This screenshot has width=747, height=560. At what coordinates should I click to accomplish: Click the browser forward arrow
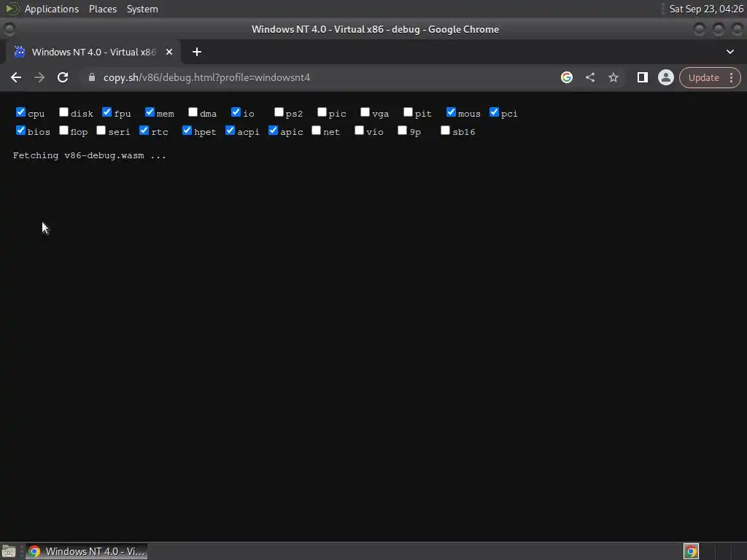coord(39,77)
